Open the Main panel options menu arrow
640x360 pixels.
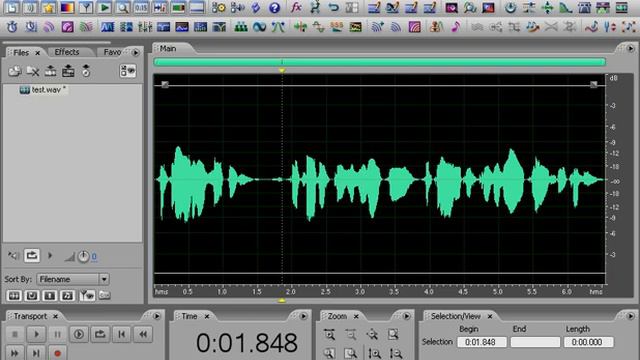[x=631, y=49]
